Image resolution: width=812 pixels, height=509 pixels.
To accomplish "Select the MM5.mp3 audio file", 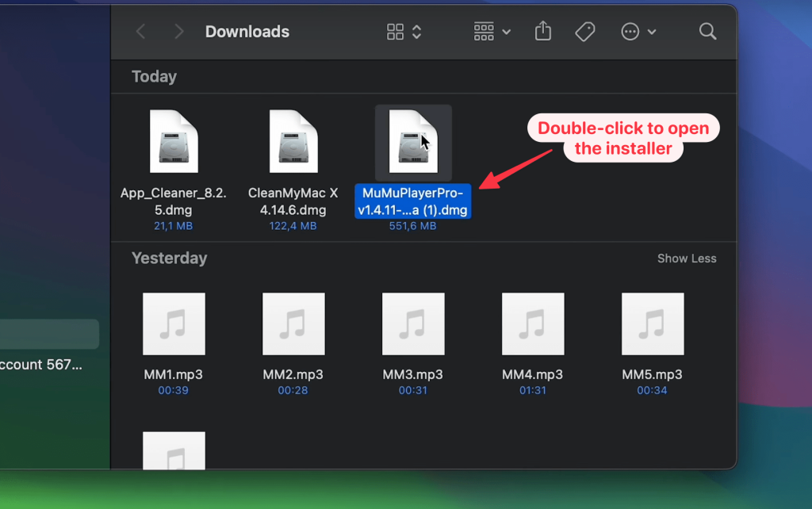I will (652, 323).
